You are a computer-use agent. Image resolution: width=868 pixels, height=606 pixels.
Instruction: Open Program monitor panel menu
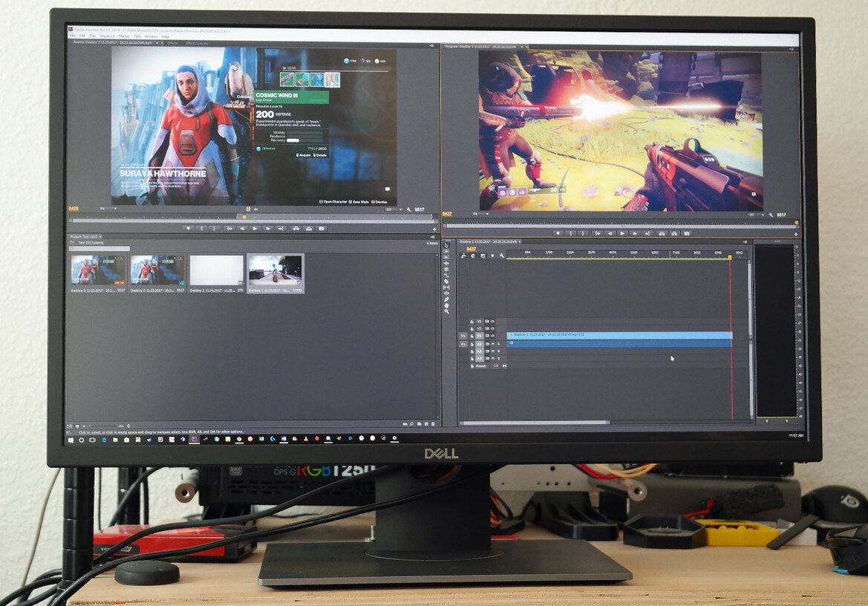click(x=792, y=49)
